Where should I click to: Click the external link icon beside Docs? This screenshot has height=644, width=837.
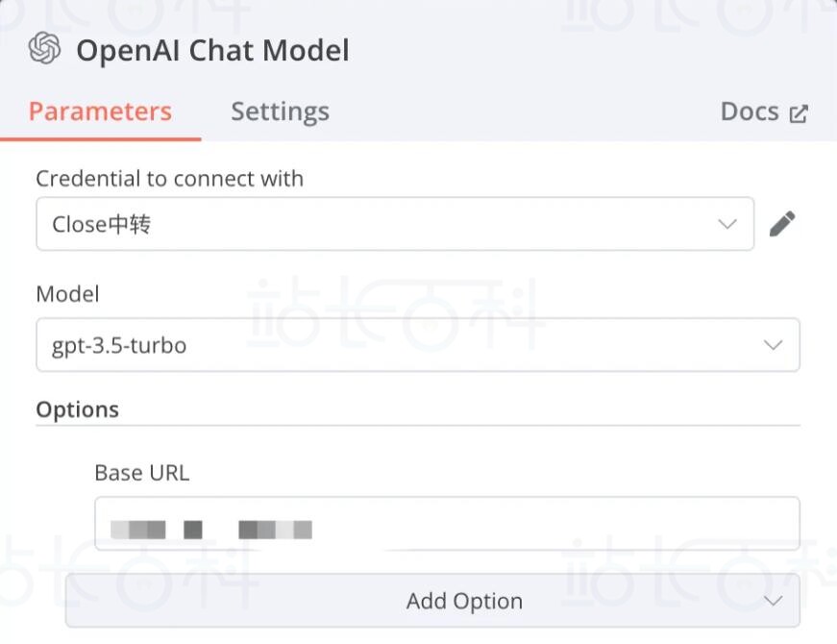(x=799, y=113)
